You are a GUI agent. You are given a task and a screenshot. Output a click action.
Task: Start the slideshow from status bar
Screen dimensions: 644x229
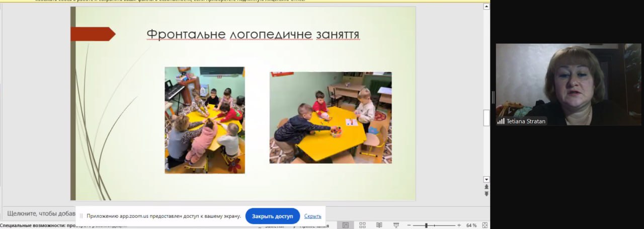(x=396, y=225)
